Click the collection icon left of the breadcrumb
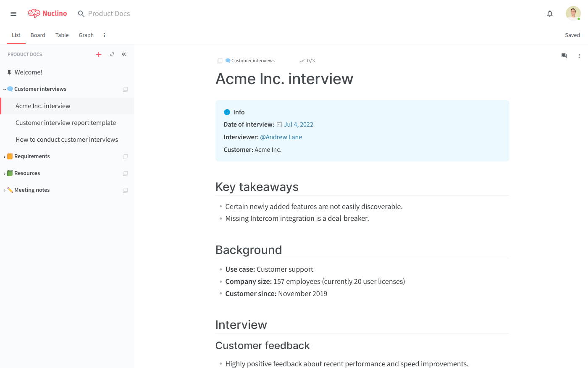Screen dimensions: 588x368 [220, 61]
